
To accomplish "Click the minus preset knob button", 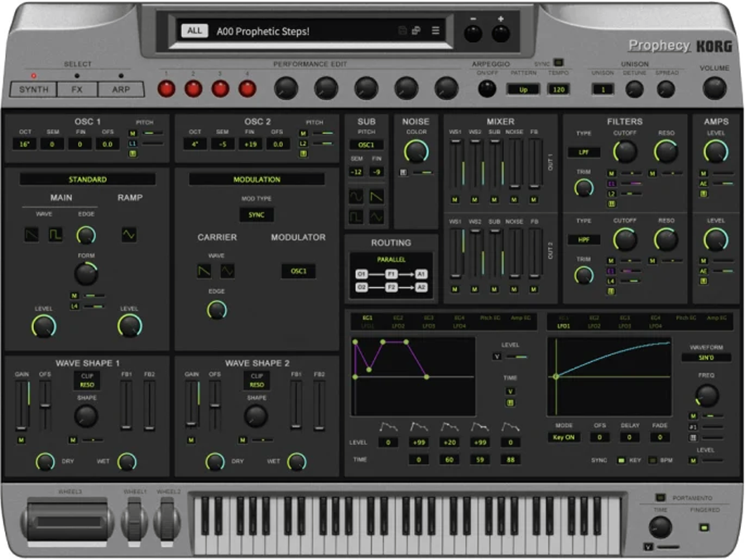I will tap(473, 34).
